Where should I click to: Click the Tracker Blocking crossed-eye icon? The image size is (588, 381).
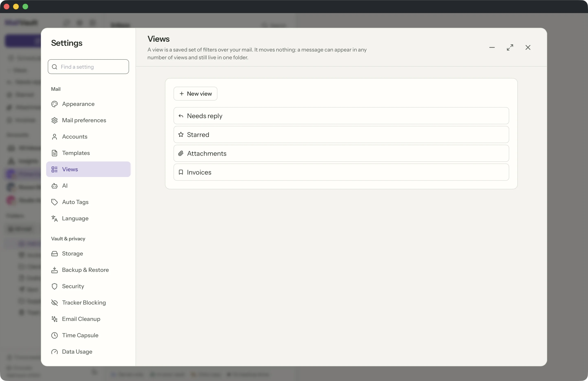click(54, 303)
